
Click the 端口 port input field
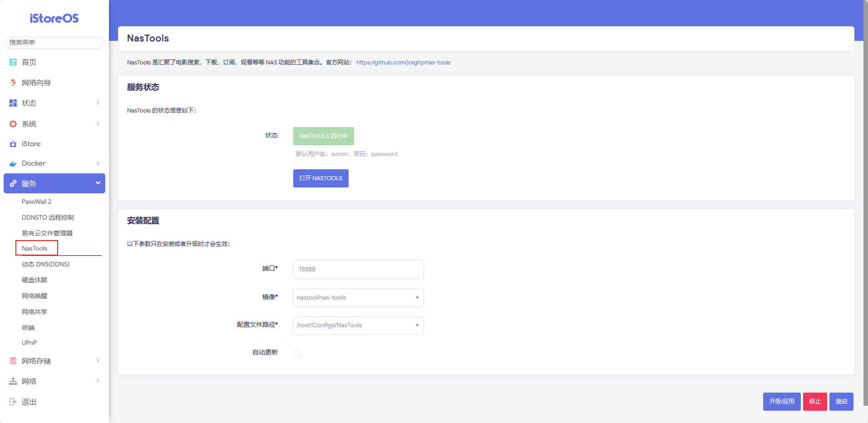tap(358, 270)
